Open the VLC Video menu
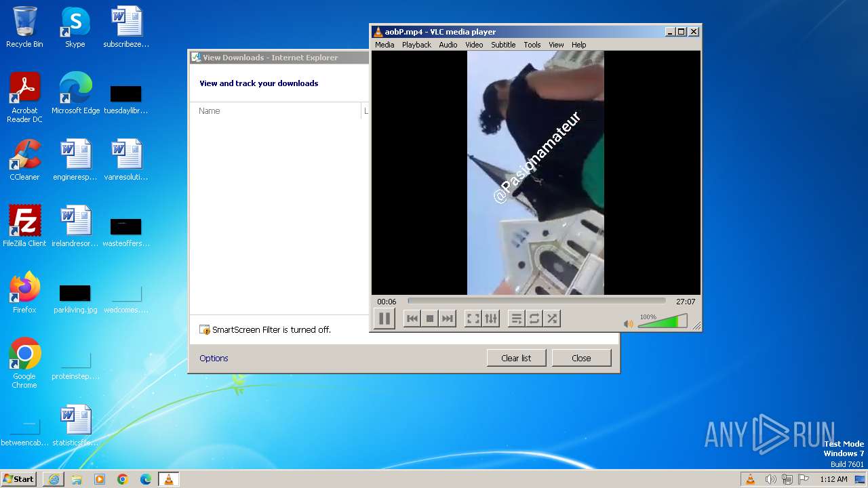Image resolution: width=868 pixels, height=488 pixels. pyautogui.click(x=474, y=45)
